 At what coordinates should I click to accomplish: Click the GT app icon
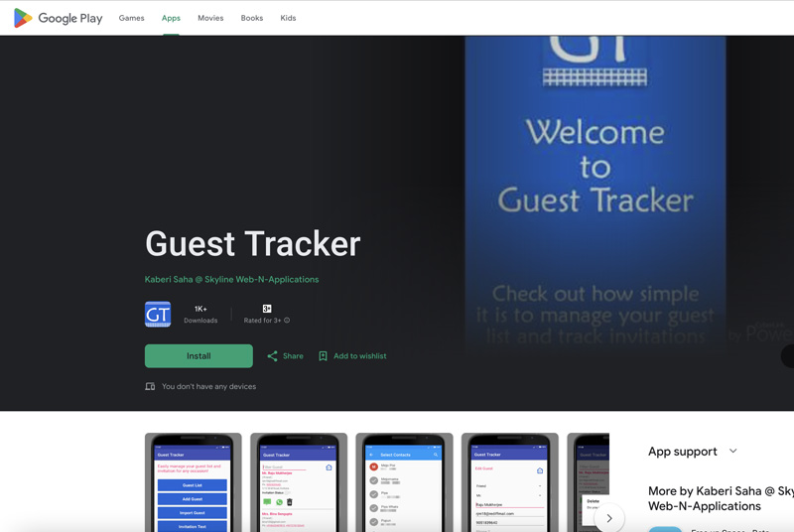pyautogui.click(x=158, y=315)
